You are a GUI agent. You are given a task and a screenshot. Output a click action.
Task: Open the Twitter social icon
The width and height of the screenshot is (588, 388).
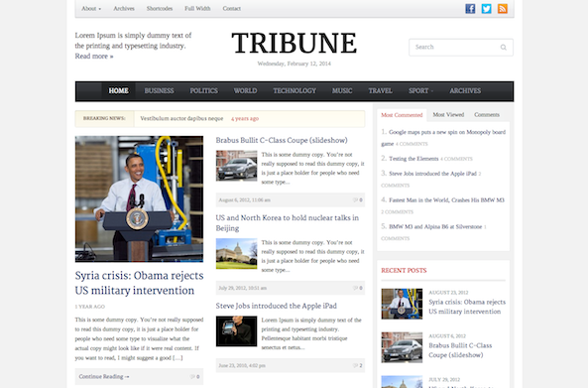[x=487, y=9]
